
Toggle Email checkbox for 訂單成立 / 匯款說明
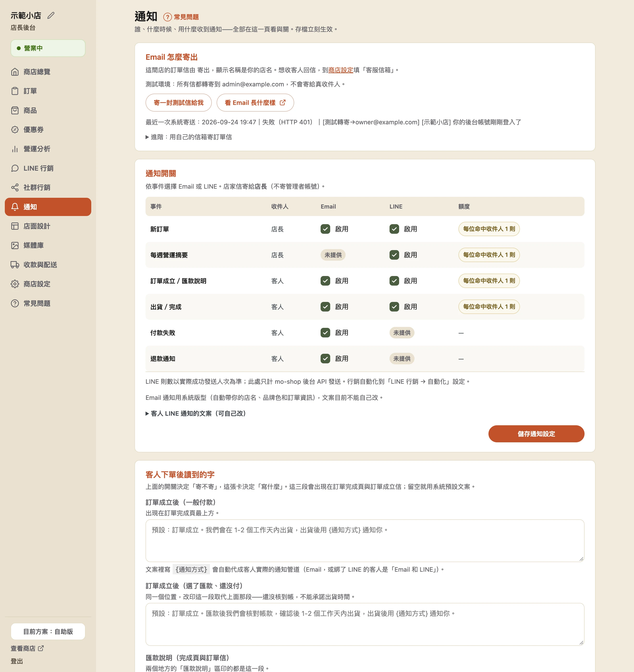[x=325, y=281]
